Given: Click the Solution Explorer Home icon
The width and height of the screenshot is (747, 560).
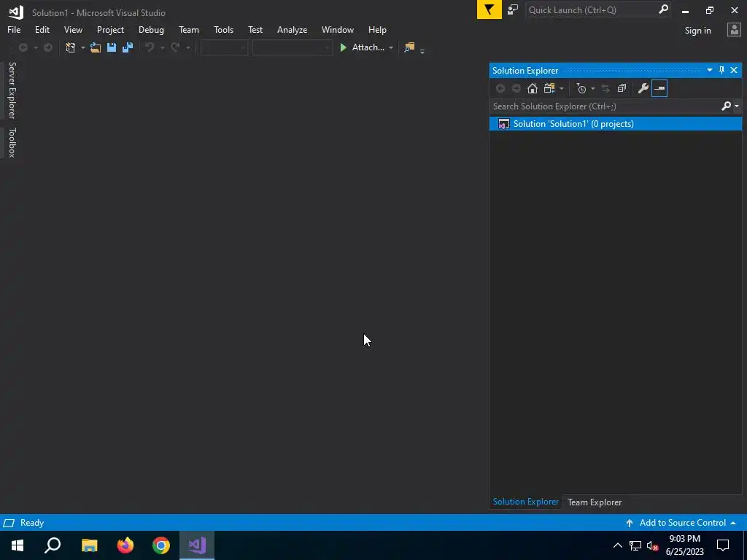Looking at the screenshot, I should tap(532, 88).
